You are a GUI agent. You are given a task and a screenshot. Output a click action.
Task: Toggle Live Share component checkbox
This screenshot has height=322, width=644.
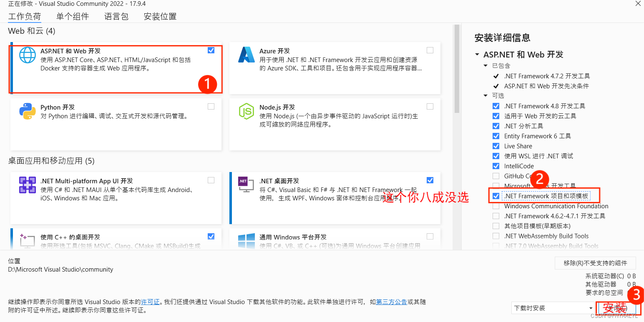[x=496, y=146]
